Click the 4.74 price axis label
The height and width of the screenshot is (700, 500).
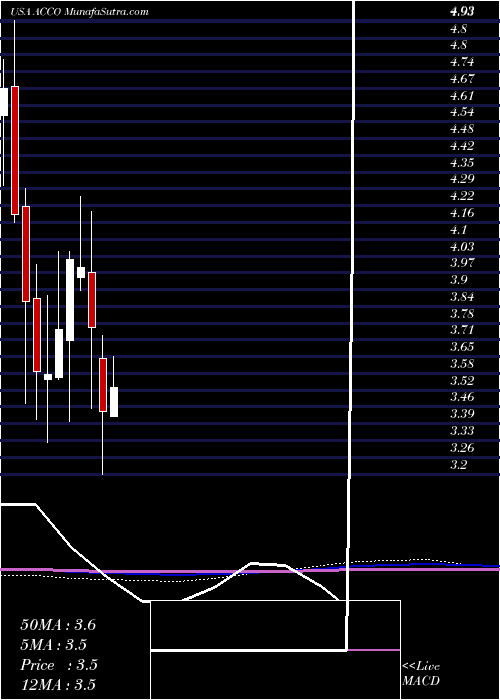[462, 62]
